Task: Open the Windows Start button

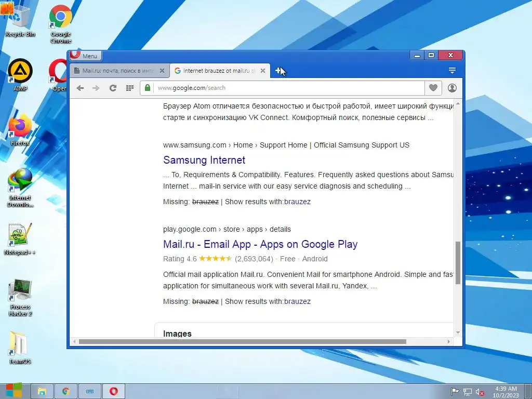Action: 14,391
